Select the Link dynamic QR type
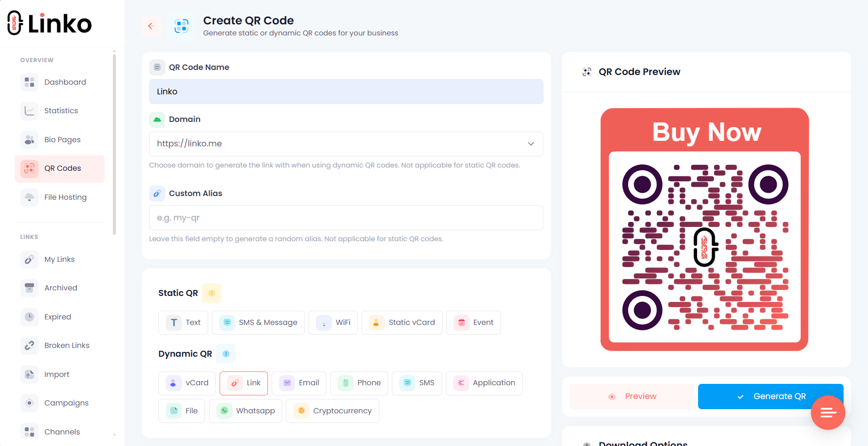The width and height of the screenshot is (868, 446). tap(244, 383)
